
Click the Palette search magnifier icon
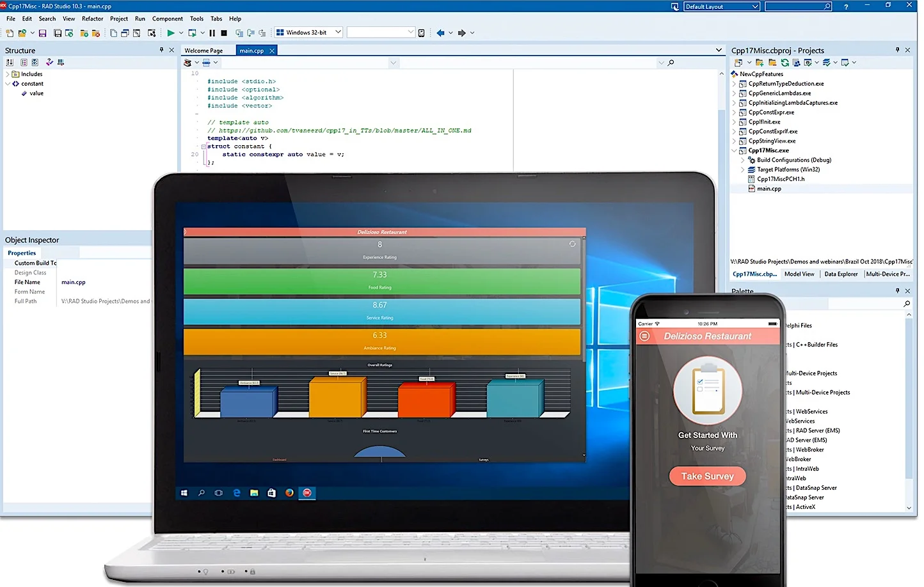907,304
